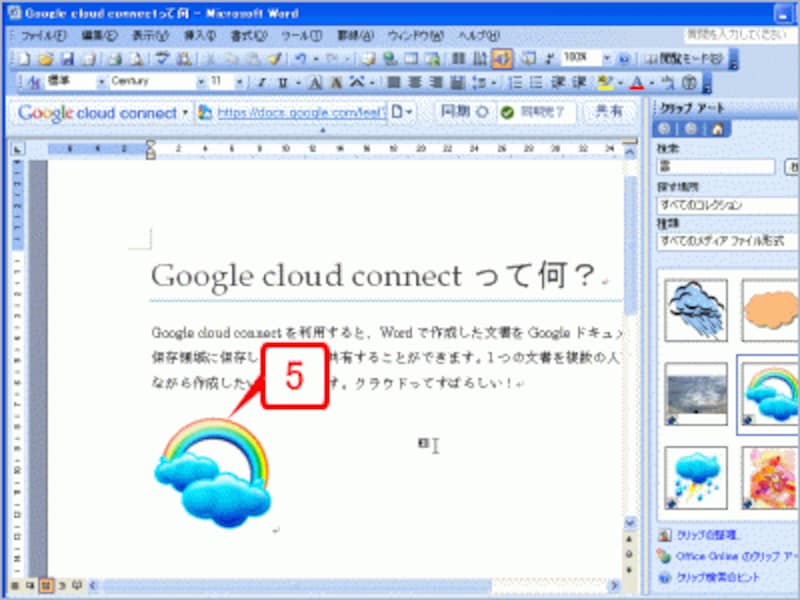Expand the style dropdown showing 標準
The image size is (800, 600).
click(x=101, y=82)
